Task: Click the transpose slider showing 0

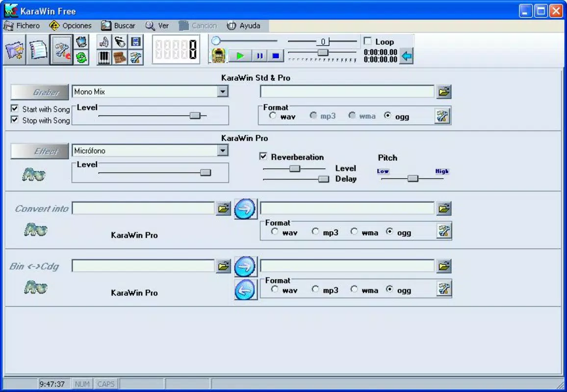Action: pos(323,42)
